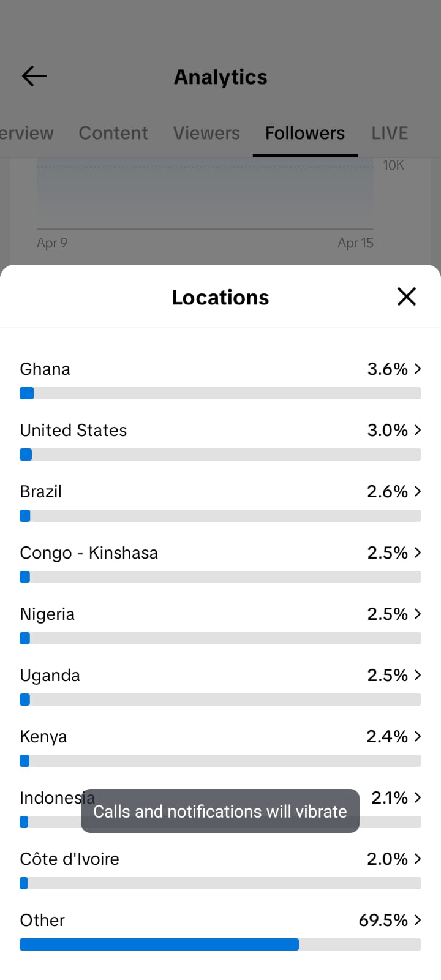Open Kenya details chevron
Image resolution: width=441 pixels, height=980 pixels.
418,736
